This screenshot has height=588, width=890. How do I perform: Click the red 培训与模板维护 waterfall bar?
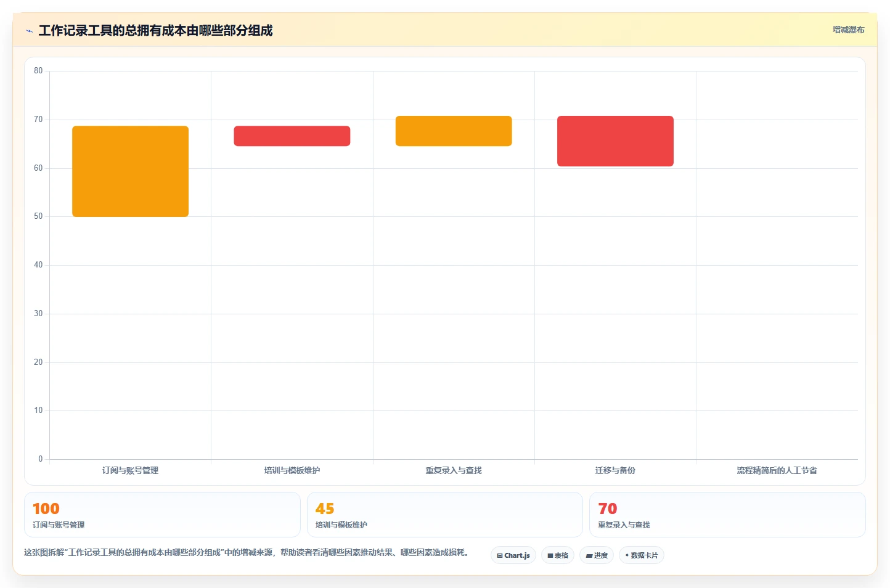292,136
